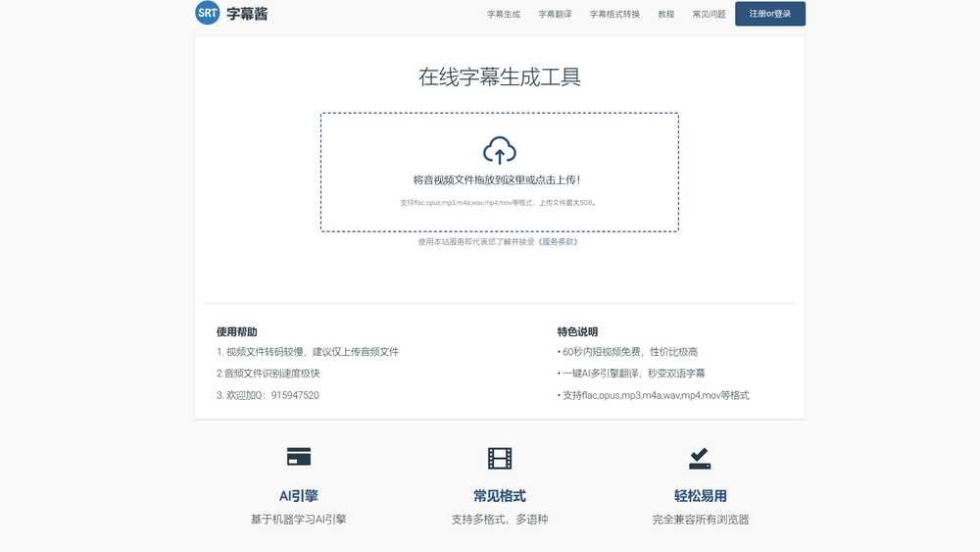Click the 常见格式 title
This screenshot has width=980, height=552.
[500, 496]
